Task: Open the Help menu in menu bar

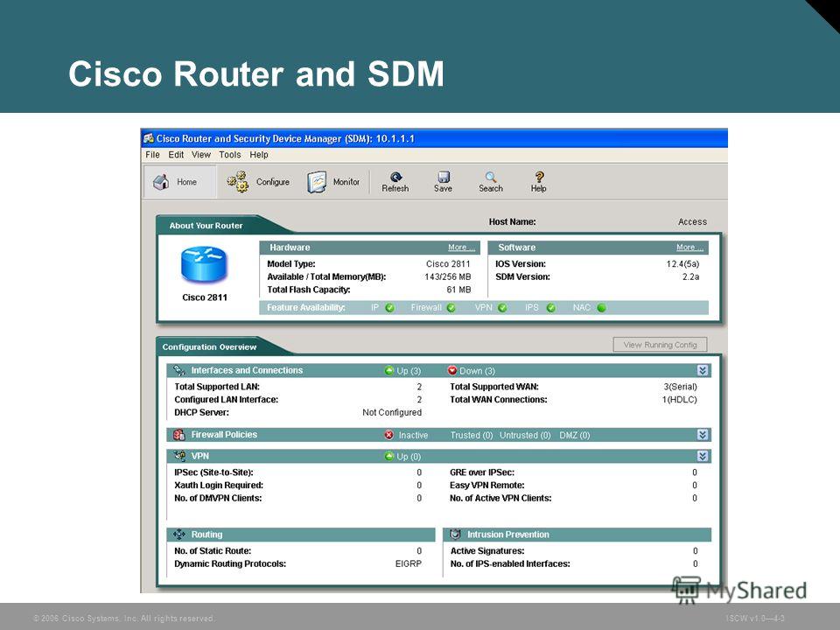Action: pyautogui.click(x=259, y=154)
